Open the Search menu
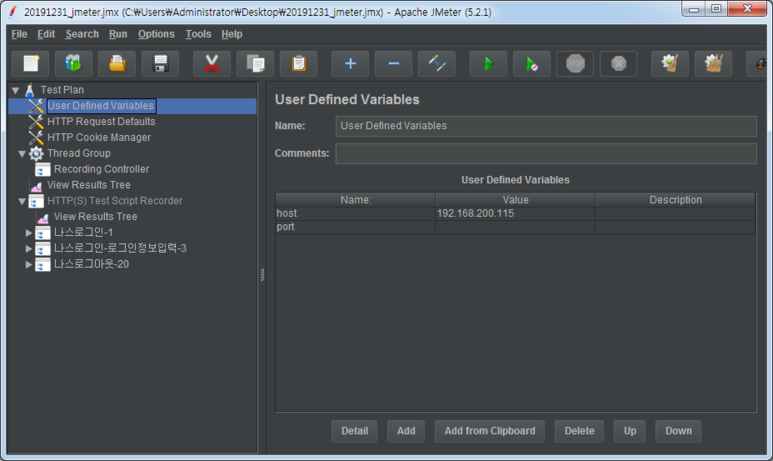Image resolution: width=773 pixels, height=461 pixels. click(82, 34)
